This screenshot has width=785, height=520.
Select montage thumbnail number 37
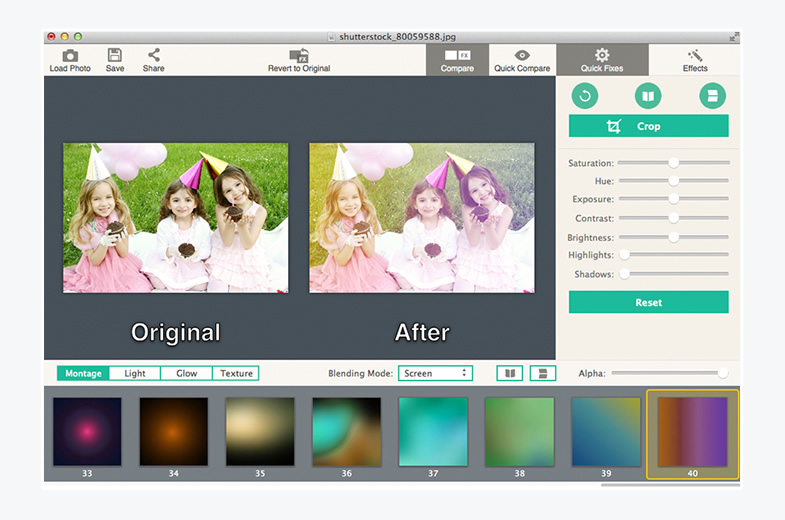click(433, 431)
